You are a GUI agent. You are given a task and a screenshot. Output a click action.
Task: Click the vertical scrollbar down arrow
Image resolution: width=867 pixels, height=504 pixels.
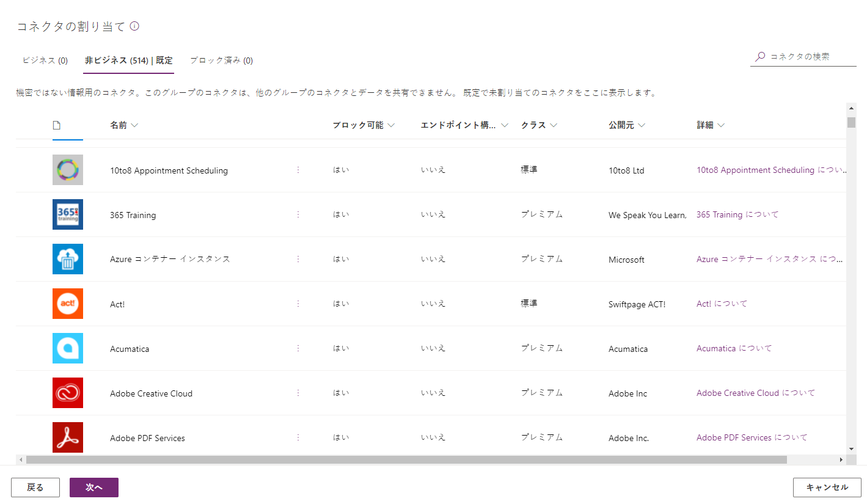tap(851, 449)
